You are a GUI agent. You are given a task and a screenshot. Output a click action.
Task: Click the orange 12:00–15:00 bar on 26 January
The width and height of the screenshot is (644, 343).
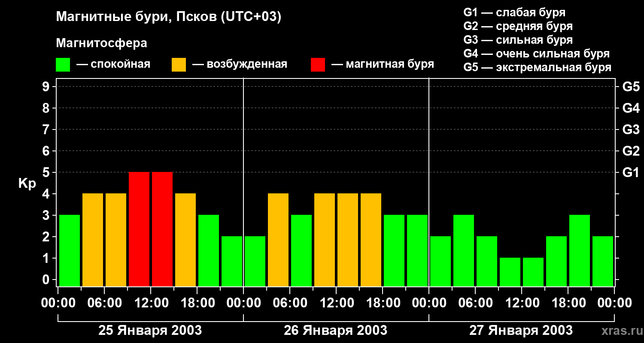tap(348, 240)
